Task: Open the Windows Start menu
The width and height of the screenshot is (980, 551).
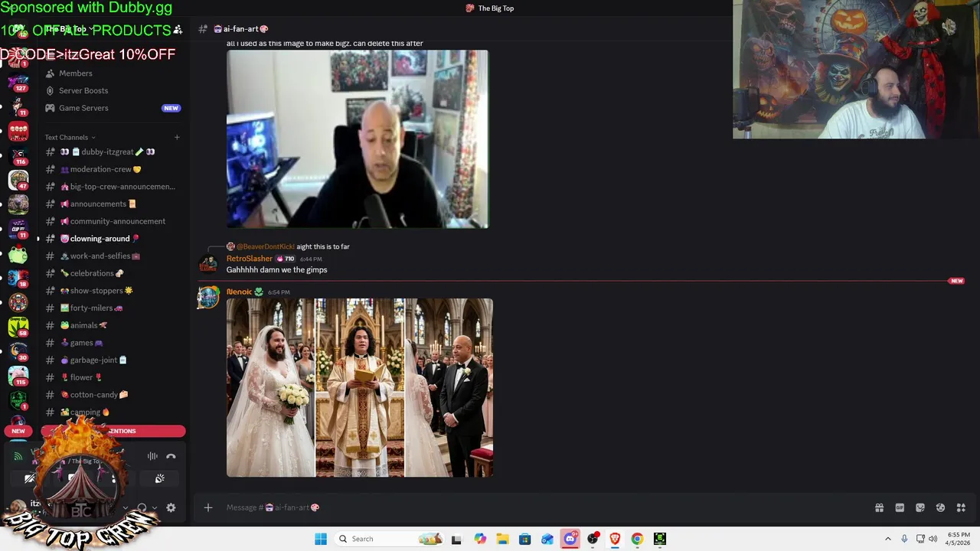Action: (x=321, y=539)
